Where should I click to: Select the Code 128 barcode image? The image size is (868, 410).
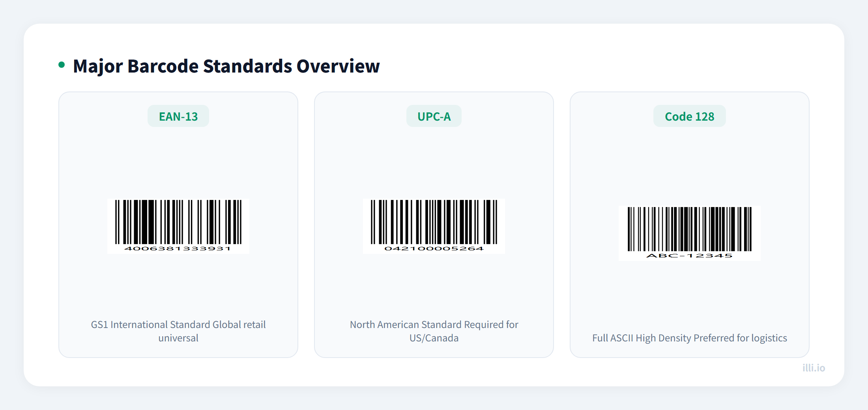689,232
